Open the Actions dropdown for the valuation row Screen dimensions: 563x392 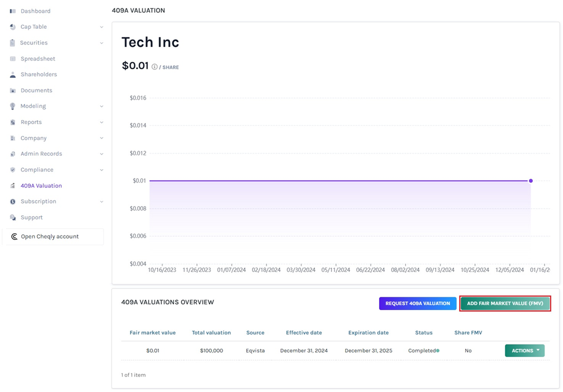[x=524, y=350]
